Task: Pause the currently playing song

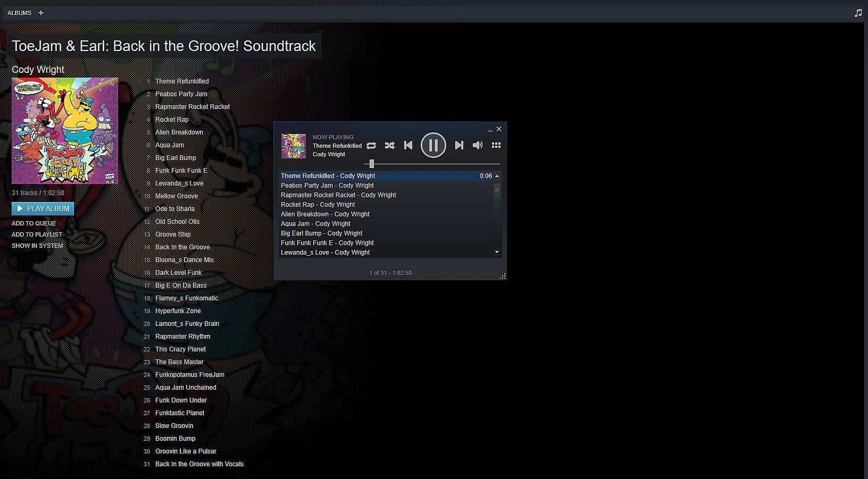Action: click(x=433, y=145)
